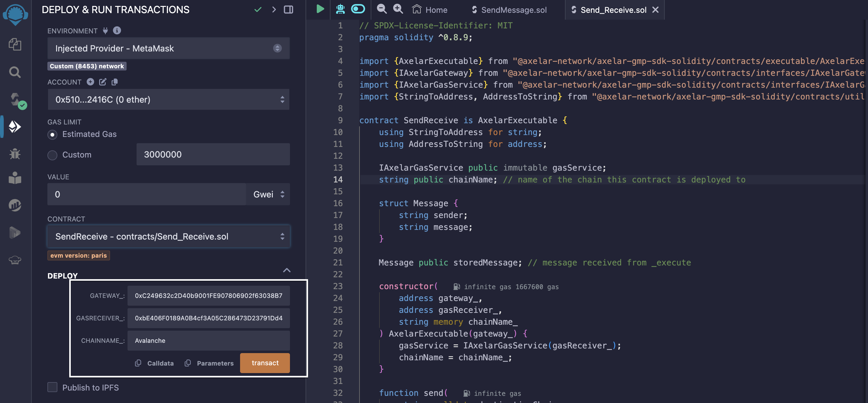Switch to the SendMessage.sol tab
The width and height of the screenshot is (868, 403).
click(x=509, y=10)
